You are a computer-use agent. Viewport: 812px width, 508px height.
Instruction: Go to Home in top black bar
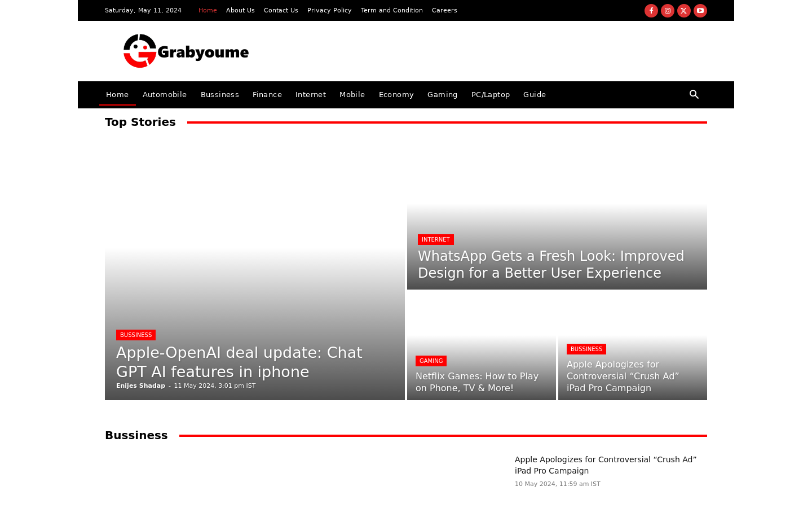click(208, 10)
